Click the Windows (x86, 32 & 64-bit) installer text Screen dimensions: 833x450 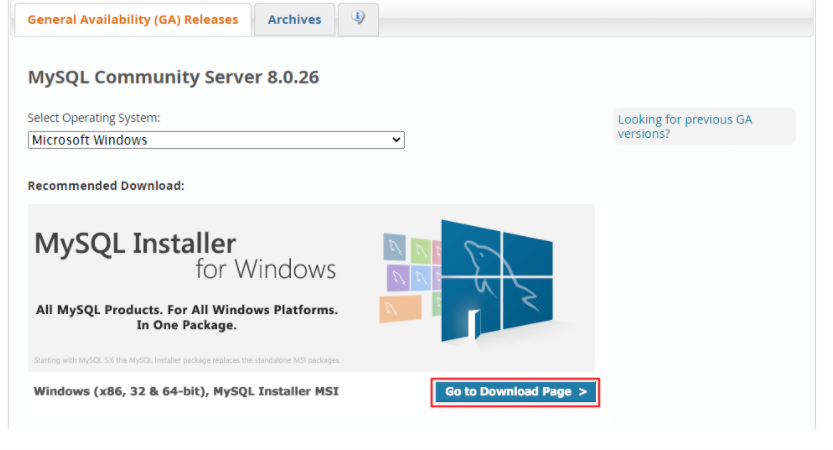point(186,392)
